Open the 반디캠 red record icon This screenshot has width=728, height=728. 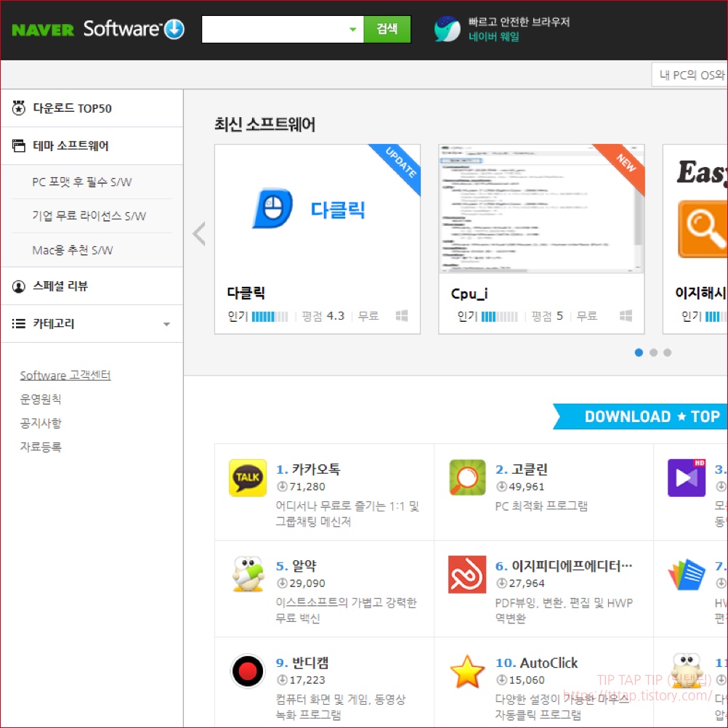(x=248, y=671)
